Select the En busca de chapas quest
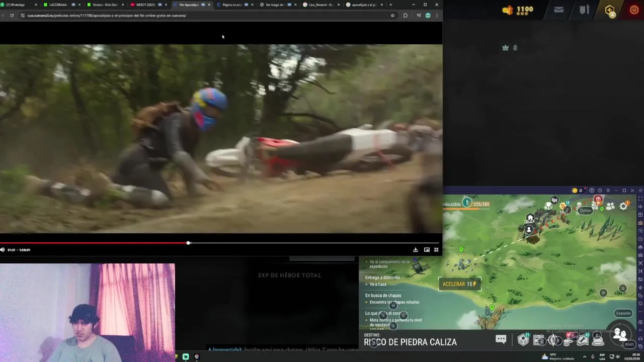Screen dimensions: 644x362 click(x=383, y=296)
